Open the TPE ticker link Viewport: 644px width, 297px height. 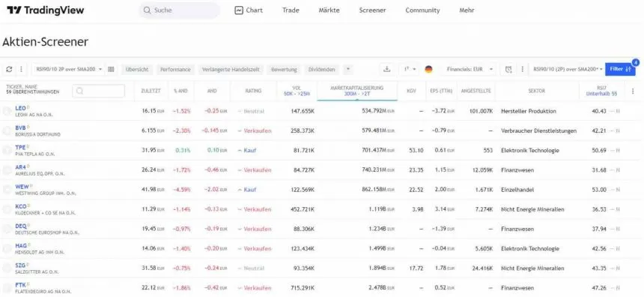tap(20, 147)
